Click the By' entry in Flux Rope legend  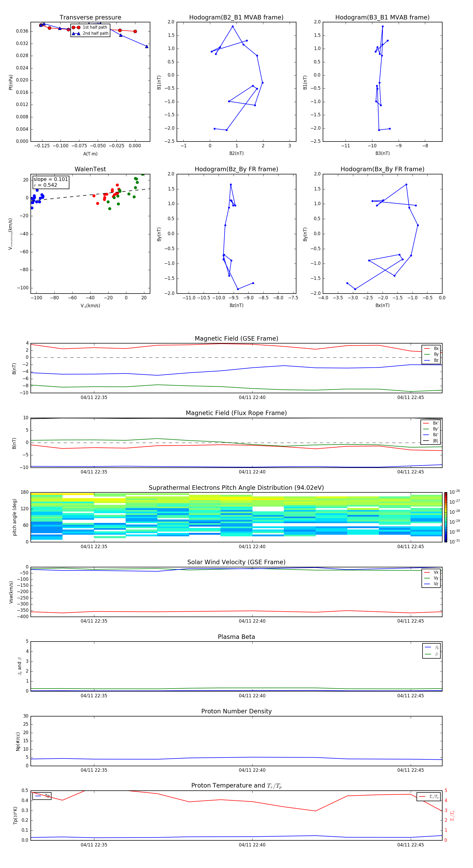(x=431, y=429)
